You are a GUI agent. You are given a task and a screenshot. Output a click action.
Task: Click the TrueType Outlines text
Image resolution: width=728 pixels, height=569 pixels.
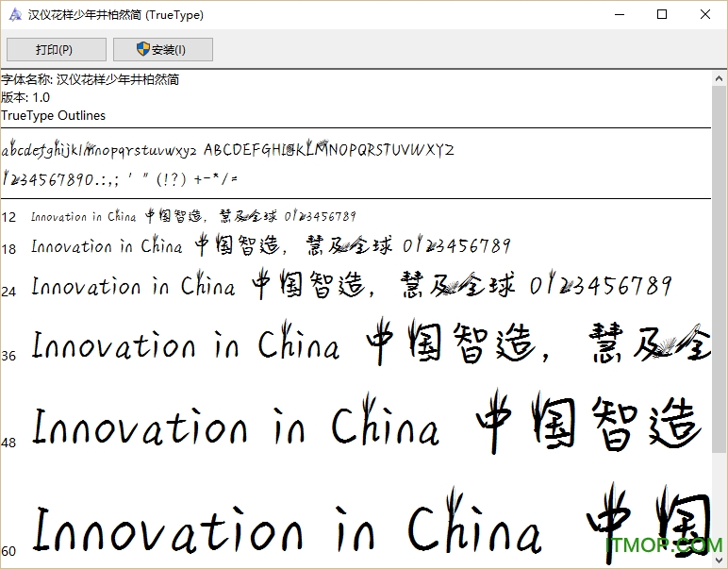pyautogui.click(x=54, y=115)
